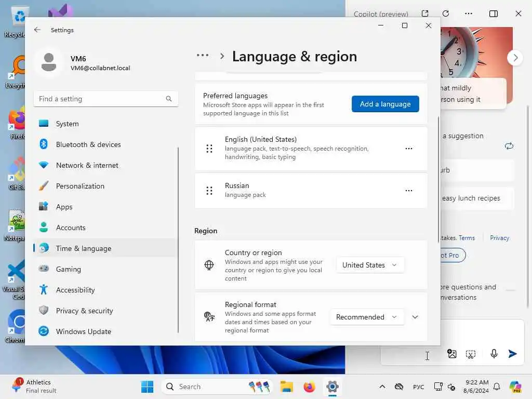The height and width of the screenshot is (399, 532).
Task: Click the easy lunch recipes suggestion in Copilot
Action: pyautogui.click(x=477, y=198)
